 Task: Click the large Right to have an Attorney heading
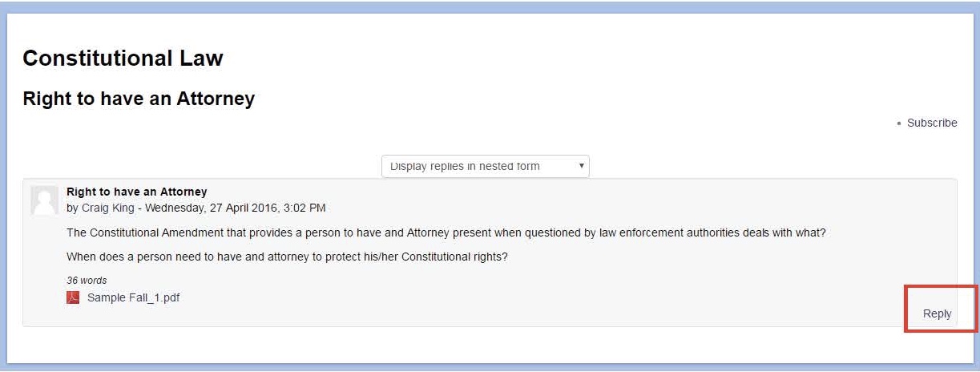coord(139,99)
